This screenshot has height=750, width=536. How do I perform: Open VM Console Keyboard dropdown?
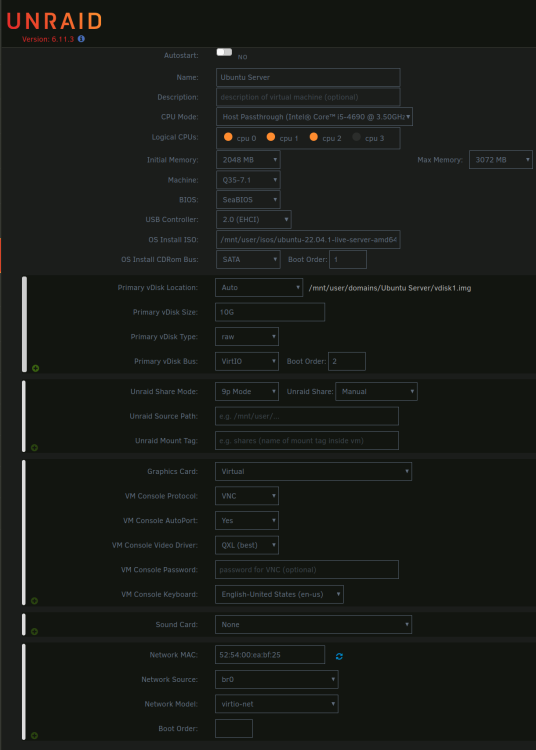(279, 594)
